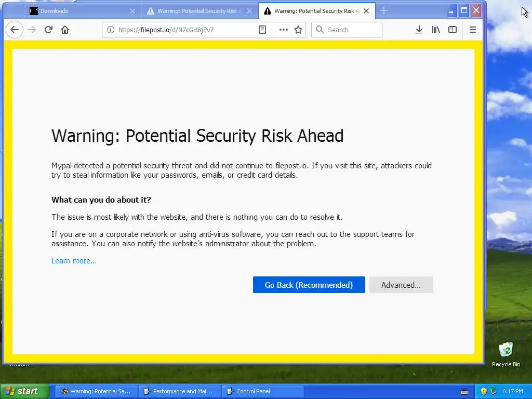This screenshot has width=532, height=399.
Task: Open the downloads toolbar panel
Action: [x=419, y=30]
